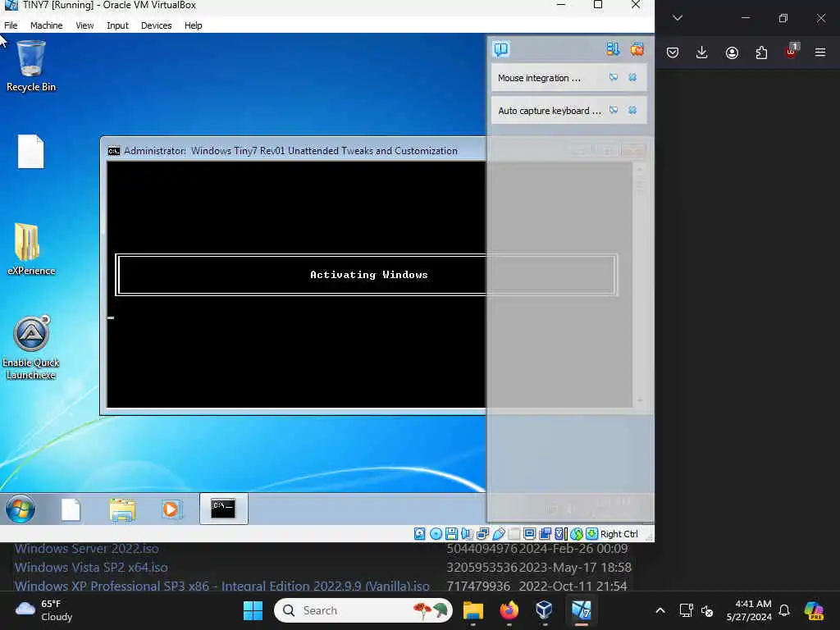The height and width of the screenshot is (630, 840).
Task: Expand the system tray hidden icons chevron
Action: tap(660, 610)
